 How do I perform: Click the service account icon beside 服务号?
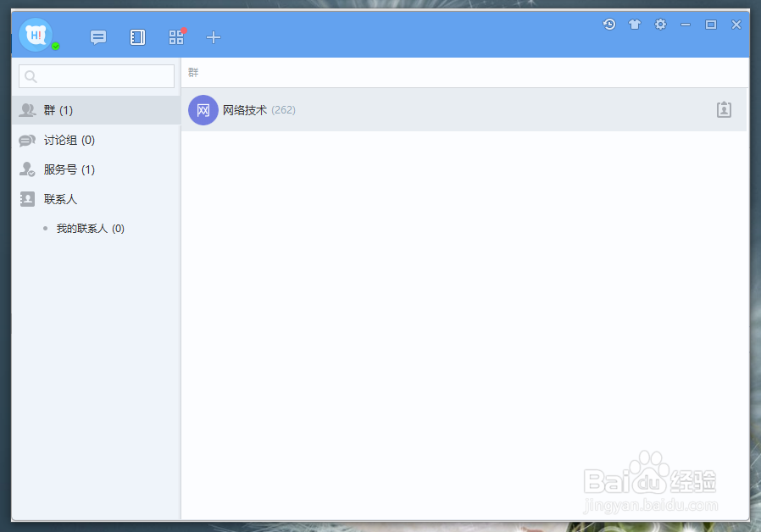27,169
